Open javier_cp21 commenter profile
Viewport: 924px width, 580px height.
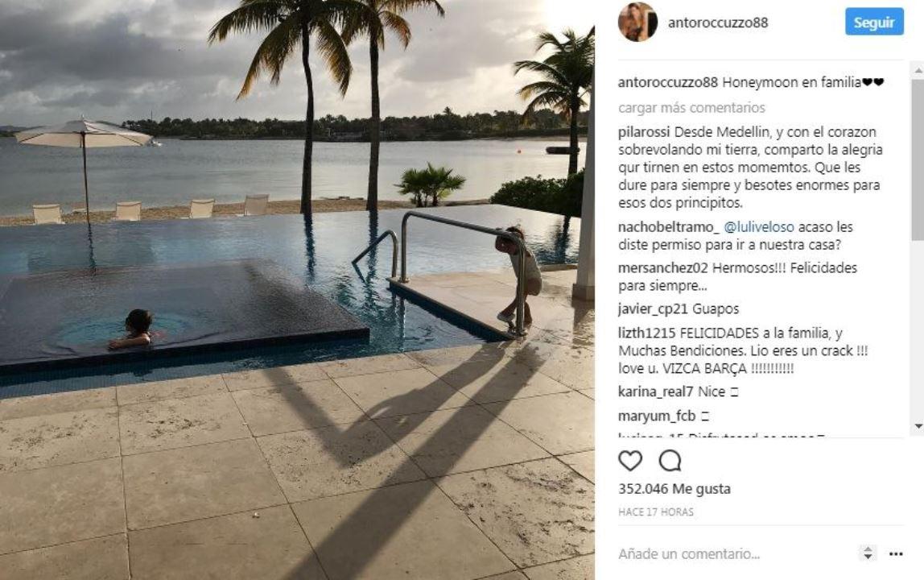[654, 309]
